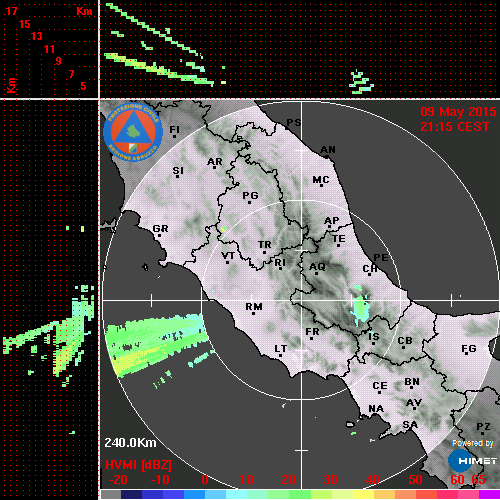The height and width of the screenshot is (500, 500).
Task: Click the 'AN' province label on the map
Action: [328, 150]
